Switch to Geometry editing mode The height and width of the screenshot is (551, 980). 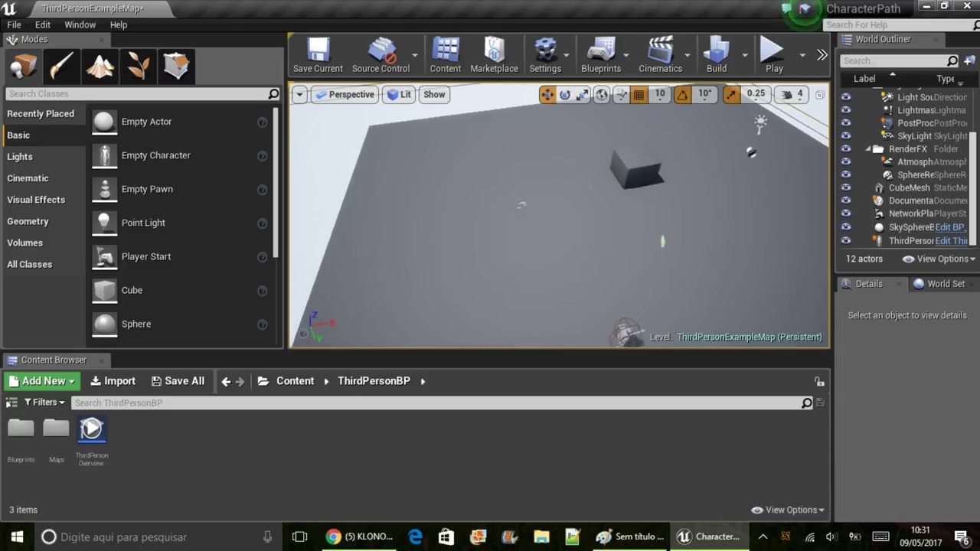(176, 67)
